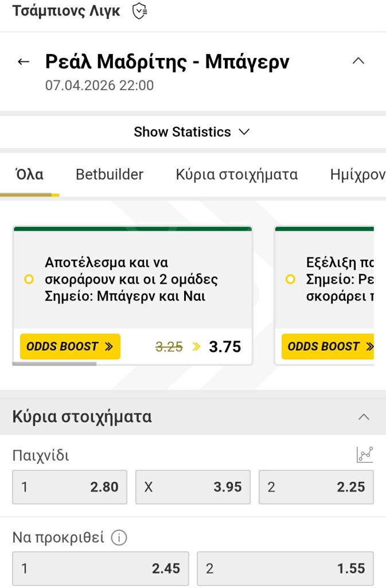
Task: Select odds 2 at 1.55 for qualification
Action: [285, 568]
